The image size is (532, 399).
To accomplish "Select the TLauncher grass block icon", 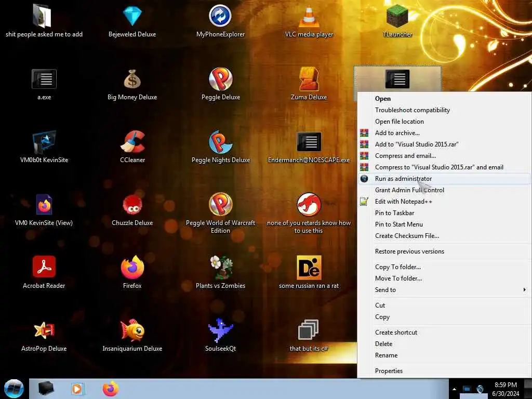I will tap(397, 16).
